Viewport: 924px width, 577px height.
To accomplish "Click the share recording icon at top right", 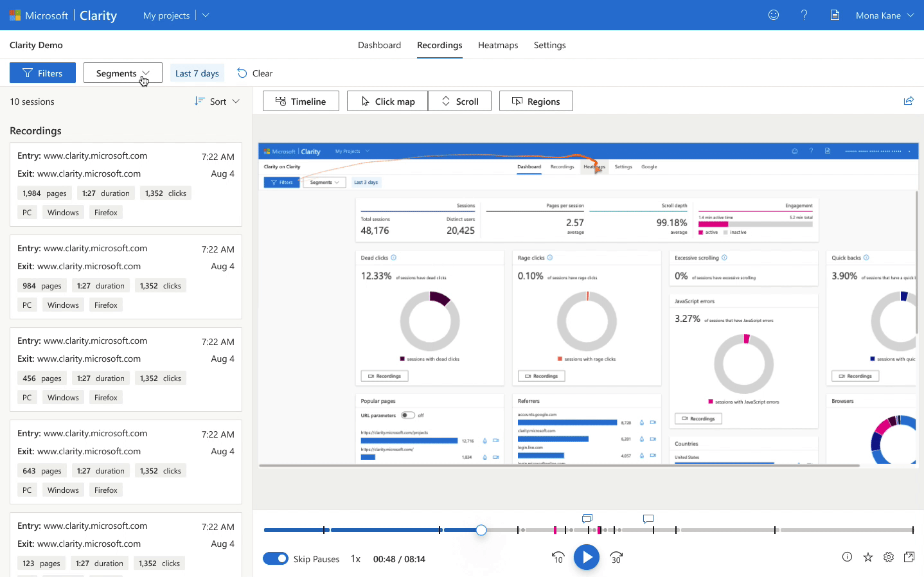I will (908, 100).
